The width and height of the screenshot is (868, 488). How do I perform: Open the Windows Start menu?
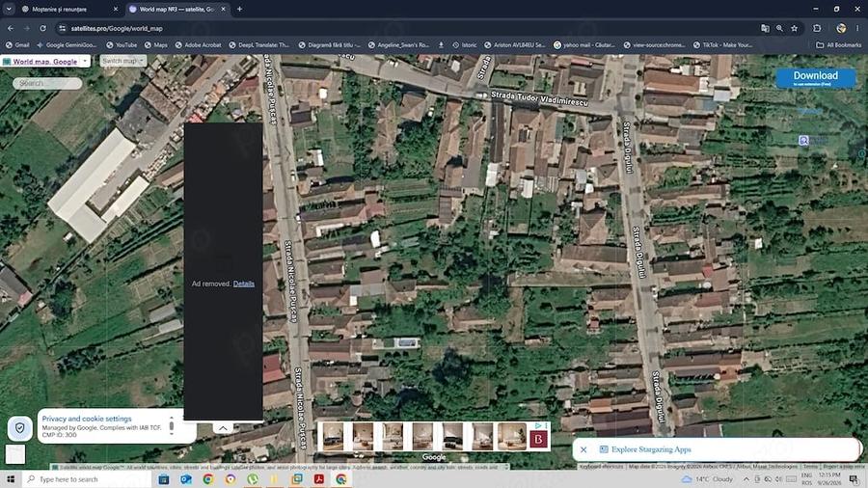(11, 479)
